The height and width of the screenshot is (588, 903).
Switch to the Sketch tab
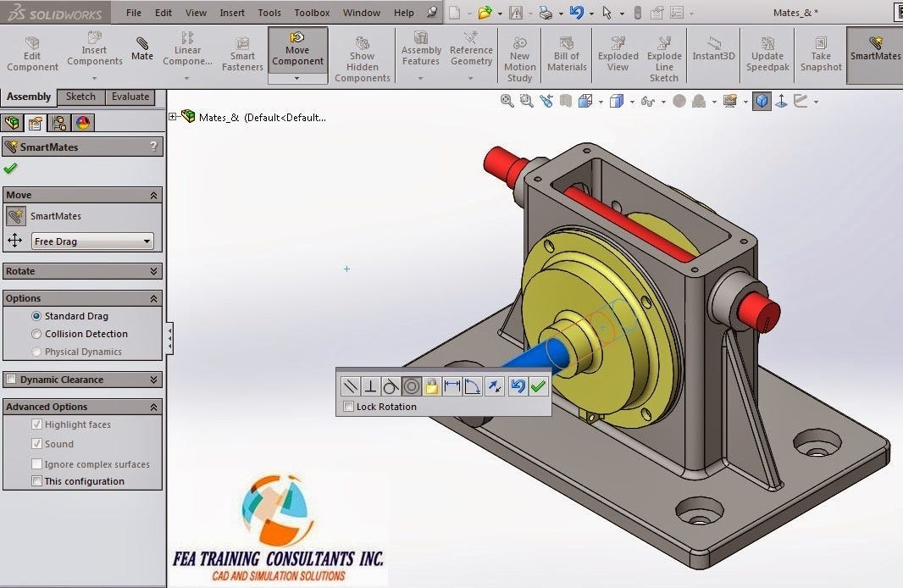[80, 97]
